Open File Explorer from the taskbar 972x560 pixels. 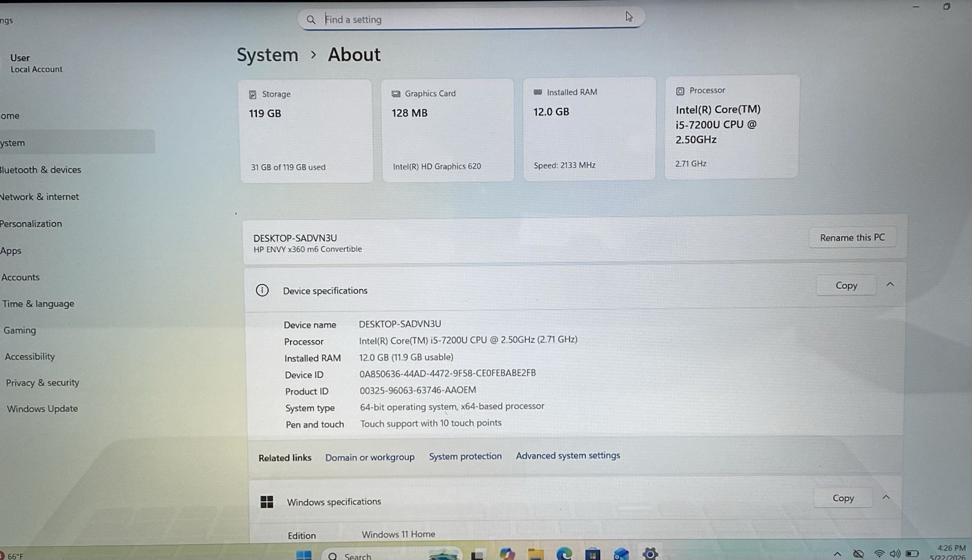pos(536,554)
